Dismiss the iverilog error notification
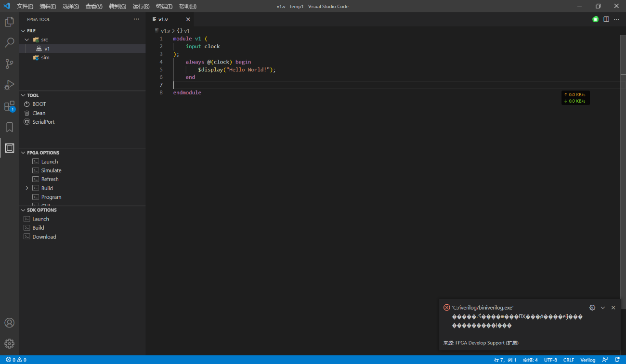 coord(613,308)
